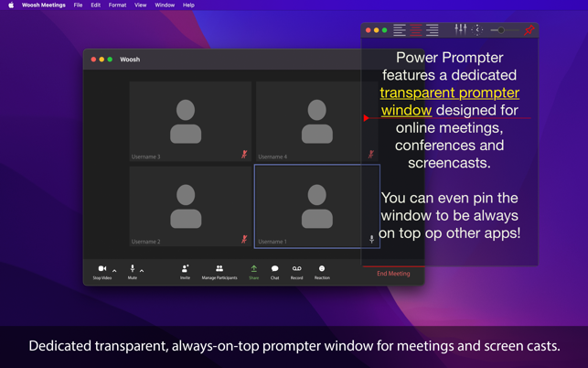Open the Woosh Meetings app menu

(44, 5)
